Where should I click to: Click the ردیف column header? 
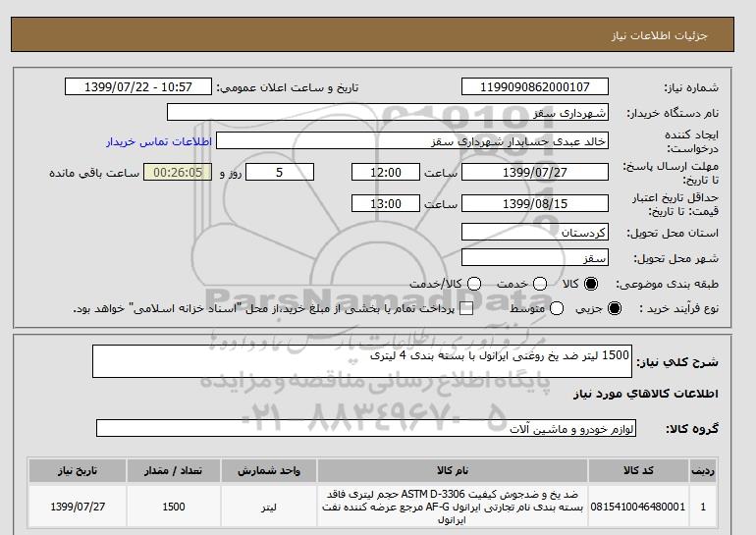point(703,470)
